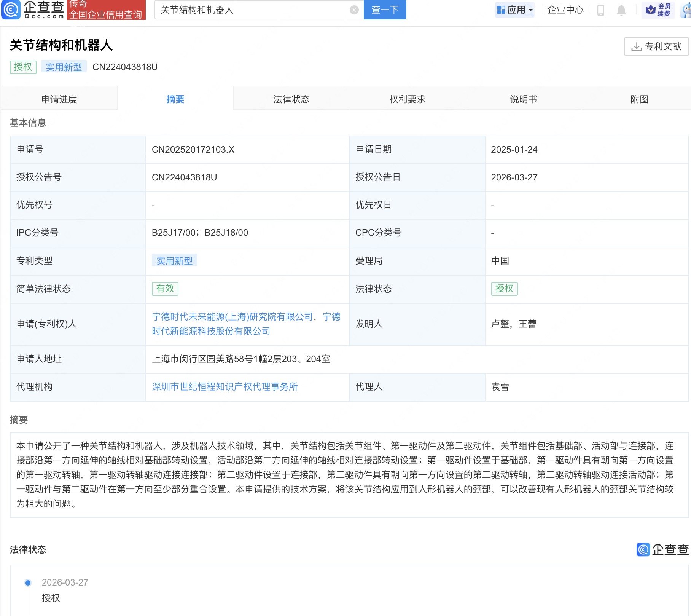
Task: Click the 会员续费 crown icon
Action: [x=658, y=10]
